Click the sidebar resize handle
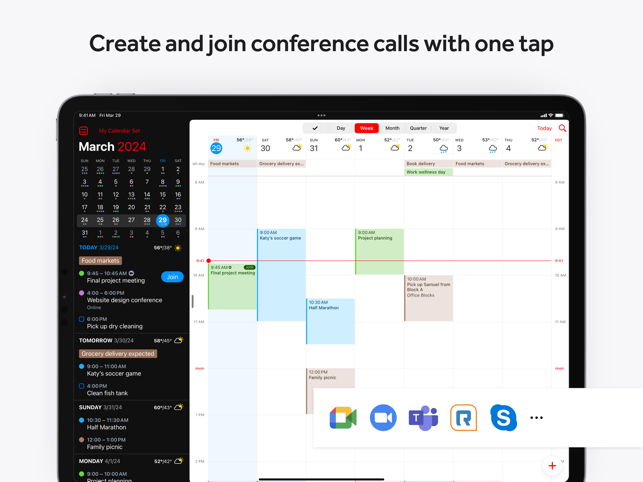The image size is (643, 482). pos(192,302)
